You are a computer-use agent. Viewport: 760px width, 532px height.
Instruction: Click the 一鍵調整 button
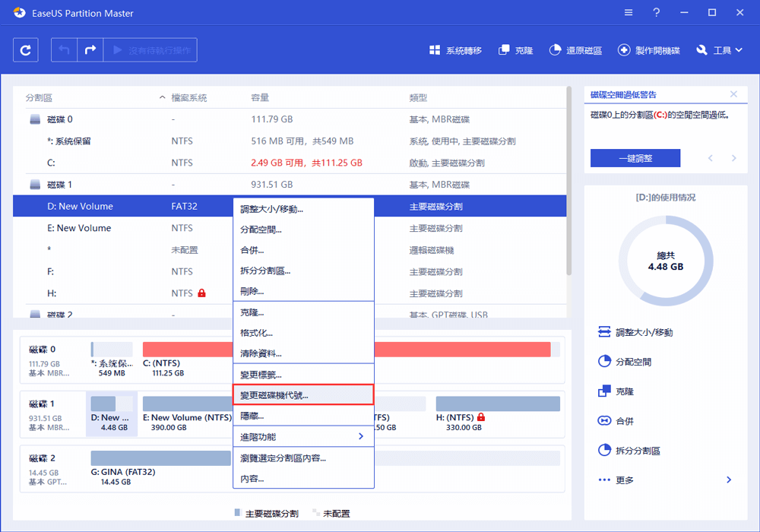point(635,158)
